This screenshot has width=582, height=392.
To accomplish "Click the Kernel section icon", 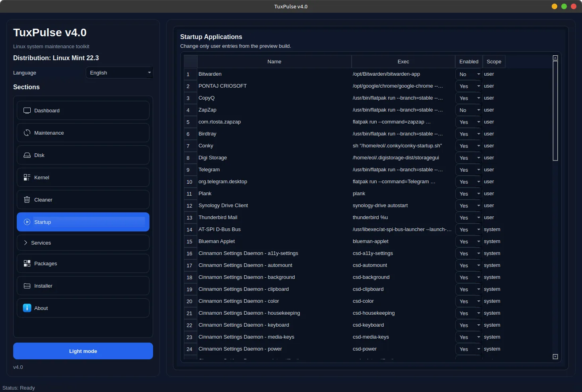I will coord(27,177).
